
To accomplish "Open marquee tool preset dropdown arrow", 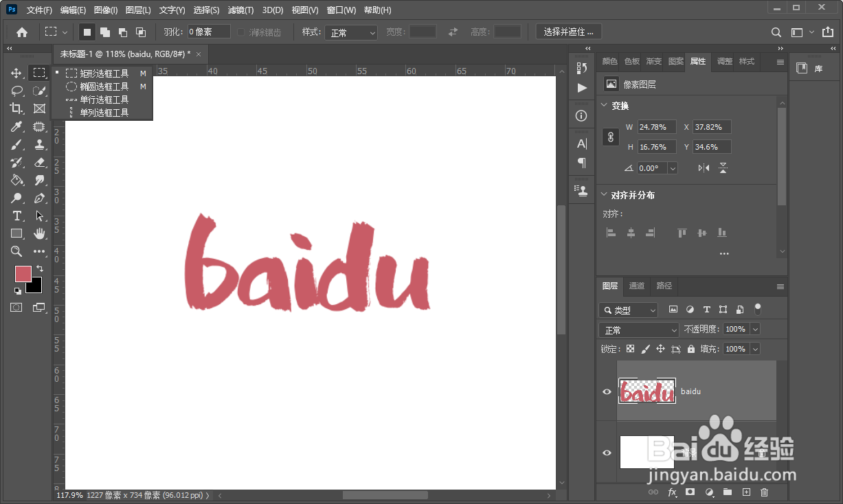I will tap(65, 32).
